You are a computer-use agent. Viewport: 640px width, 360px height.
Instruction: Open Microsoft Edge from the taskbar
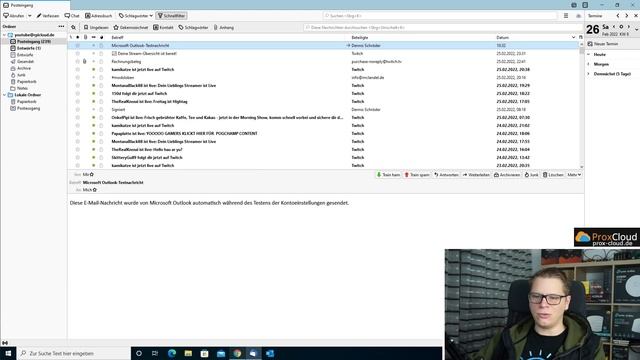tap(172, 353)
